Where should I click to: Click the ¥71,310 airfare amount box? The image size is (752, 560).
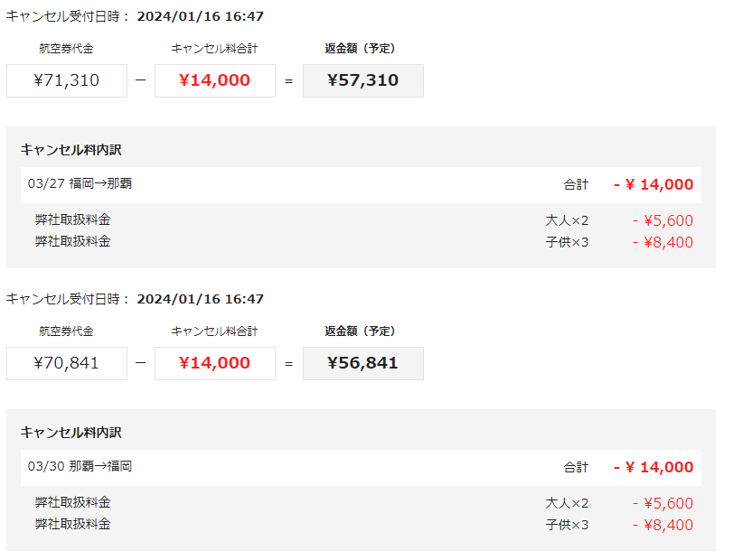(x=66, y=80)
